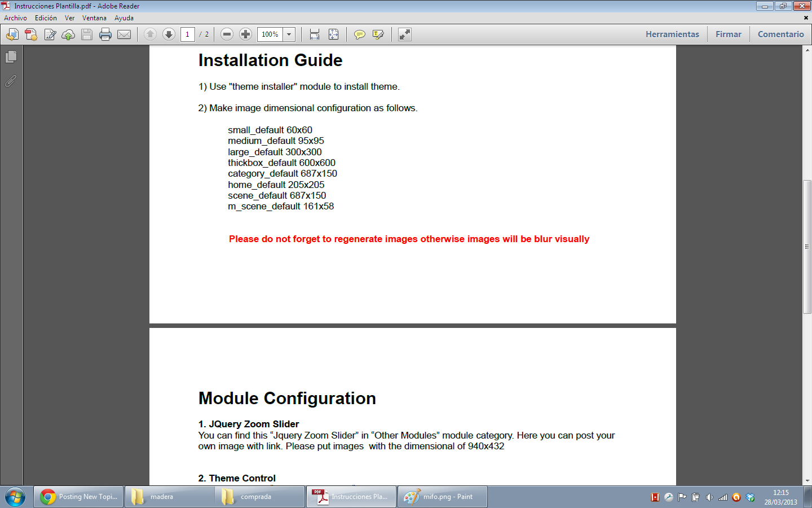Screen dimensions: 812x508
Task: Open the Firmar pane
Action: [729, 34]
